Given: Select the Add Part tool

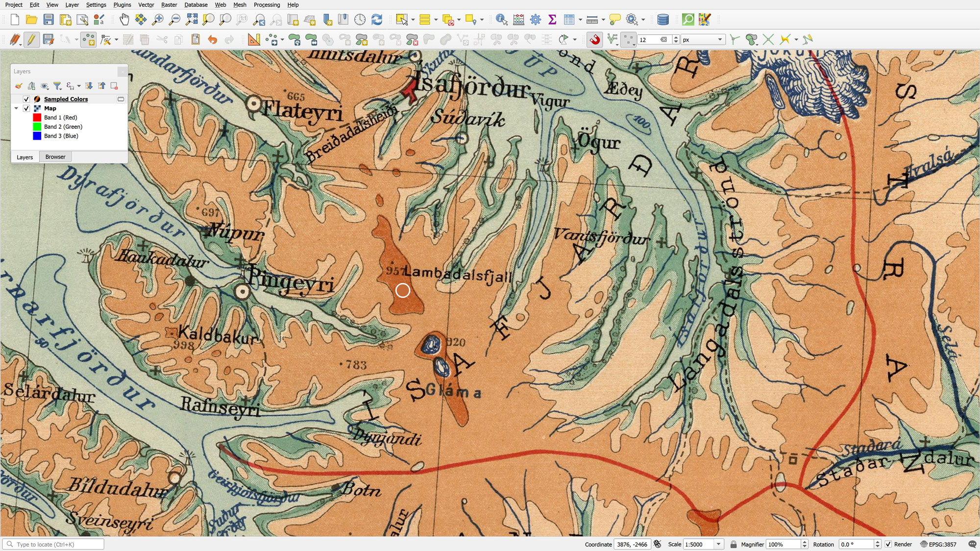Looking at the screenshot, I should pos(362,39).
